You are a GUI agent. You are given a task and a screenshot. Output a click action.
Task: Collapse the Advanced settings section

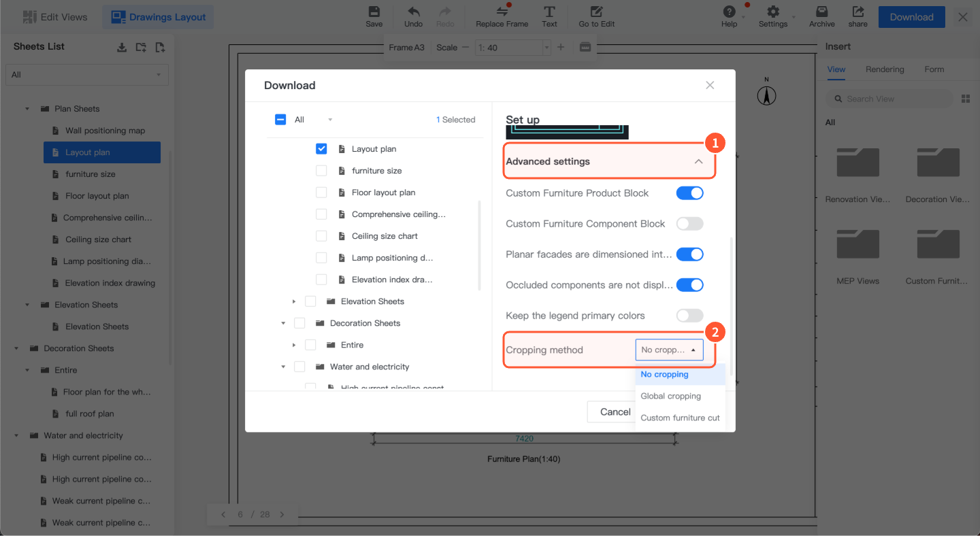(698, 162)
